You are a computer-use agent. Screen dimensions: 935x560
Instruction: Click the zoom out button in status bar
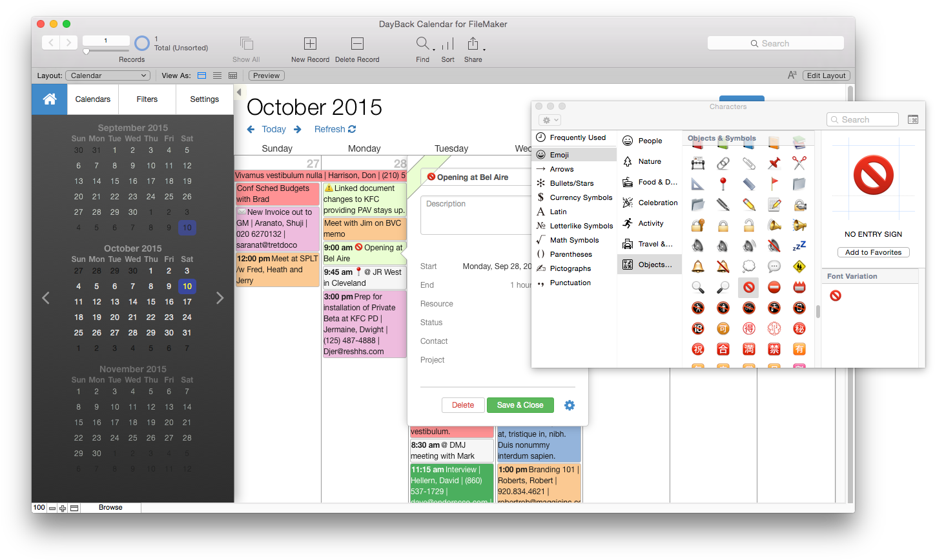[52, 508]
